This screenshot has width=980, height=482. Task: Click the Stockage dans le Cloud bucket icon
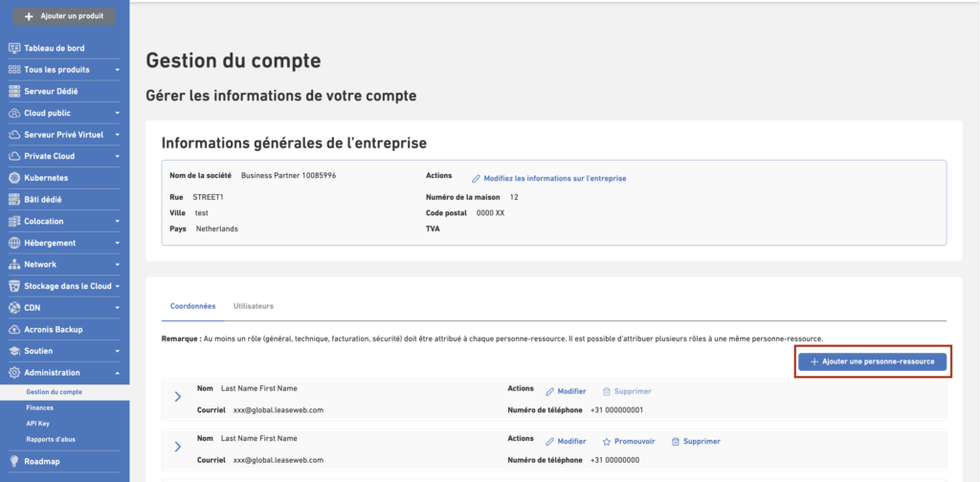14,286
